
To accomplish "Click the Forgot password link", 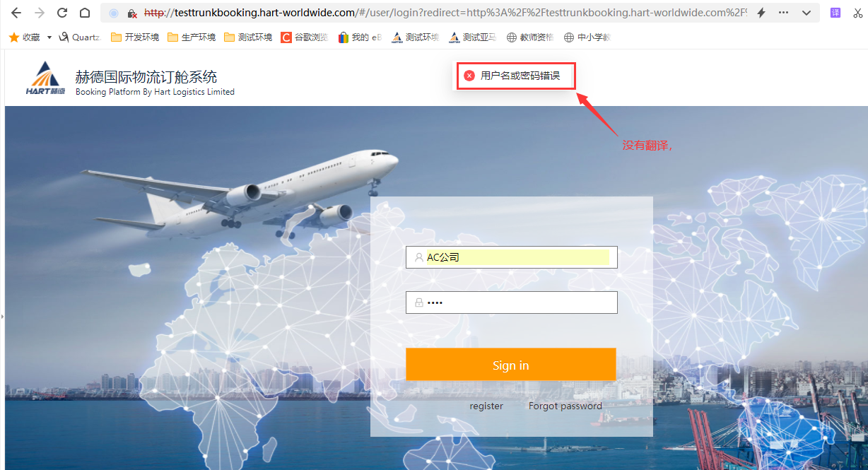I will pyautogui.click(x=565, y=406).
